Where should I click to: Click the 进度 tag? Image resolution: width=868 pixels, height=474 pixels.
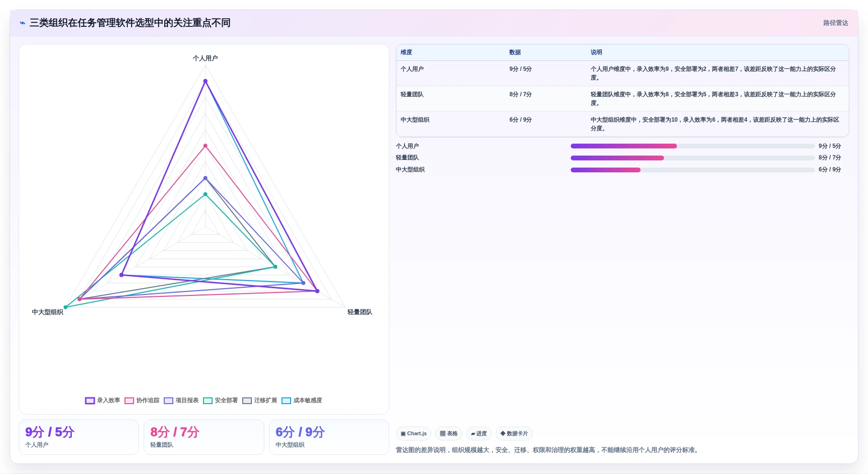pos(479,434)
